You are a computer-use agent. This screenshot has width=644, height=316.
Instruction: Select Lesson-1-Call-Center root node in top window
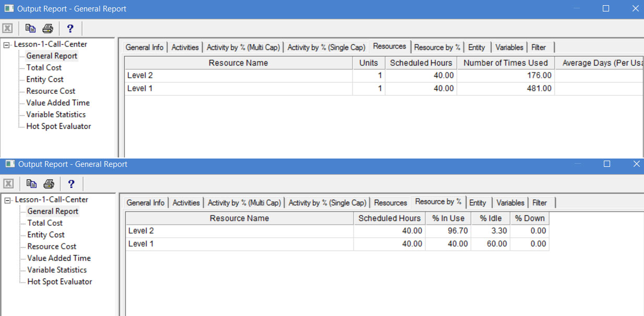[x=51, y=44]
